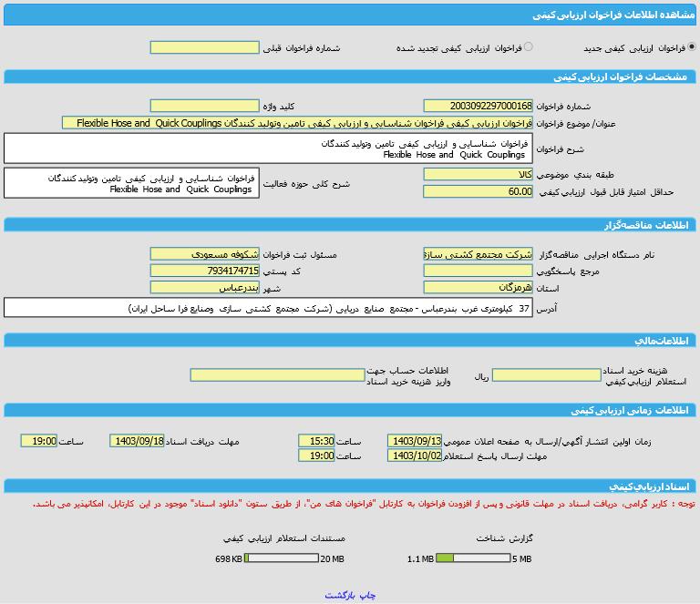
Task: Click the first publication date field 1403/09/13
Action: click(415, 441)
